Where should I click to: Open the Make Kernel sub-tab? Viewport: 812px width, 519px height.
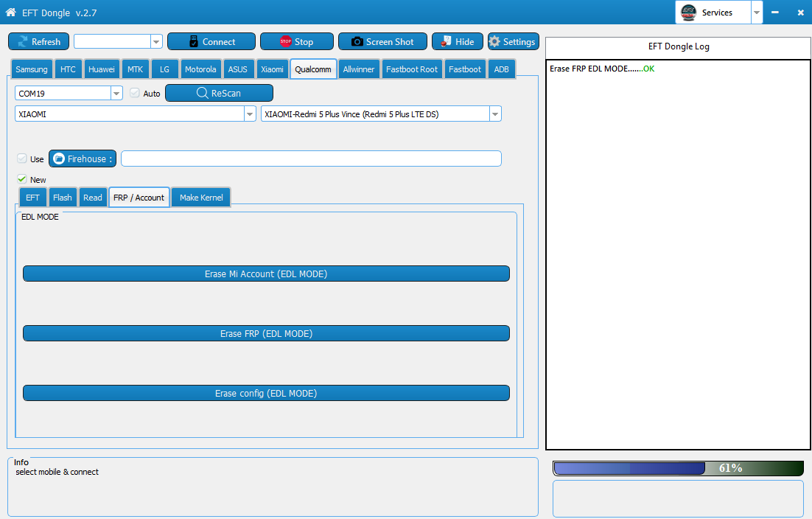[x=201, y=198]
